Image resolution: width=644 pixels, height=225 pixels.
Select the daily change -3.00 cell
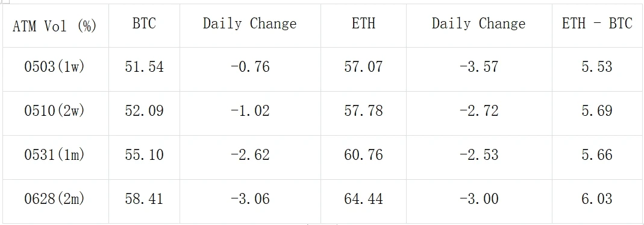pos(480,201)
